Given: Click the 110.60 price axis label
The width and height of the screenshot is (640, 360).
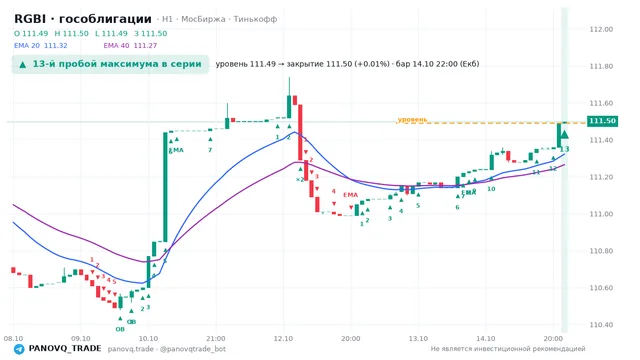Looking at the screenshot, I should tap(601, 288).
